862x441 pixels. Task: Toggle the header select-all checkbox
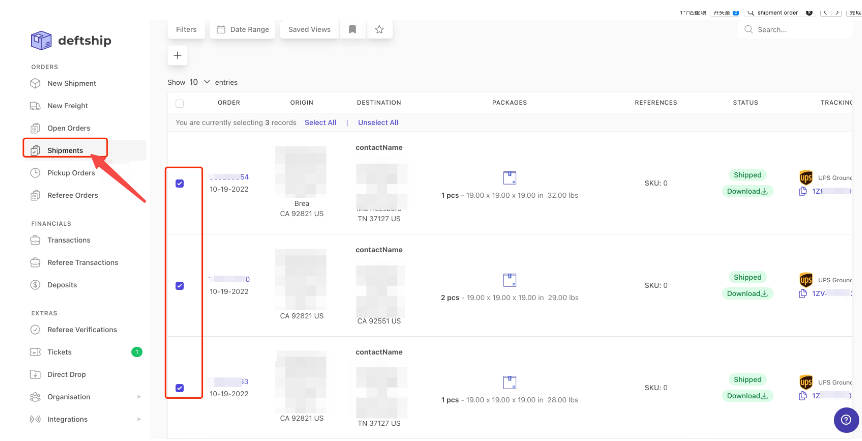coord(180,103)
